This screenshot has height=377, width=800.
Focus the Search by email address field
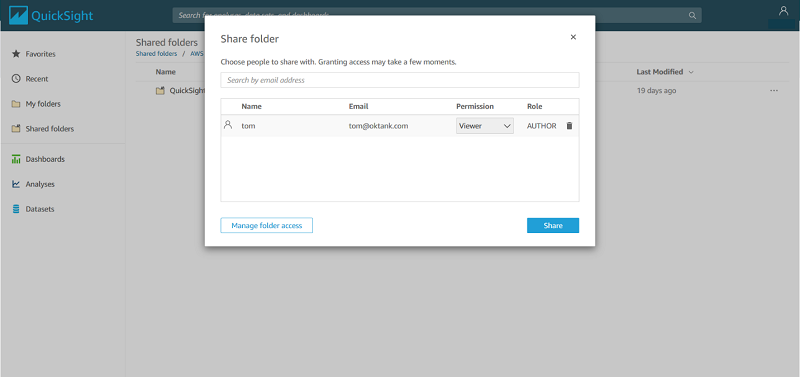tap(400, 80)
